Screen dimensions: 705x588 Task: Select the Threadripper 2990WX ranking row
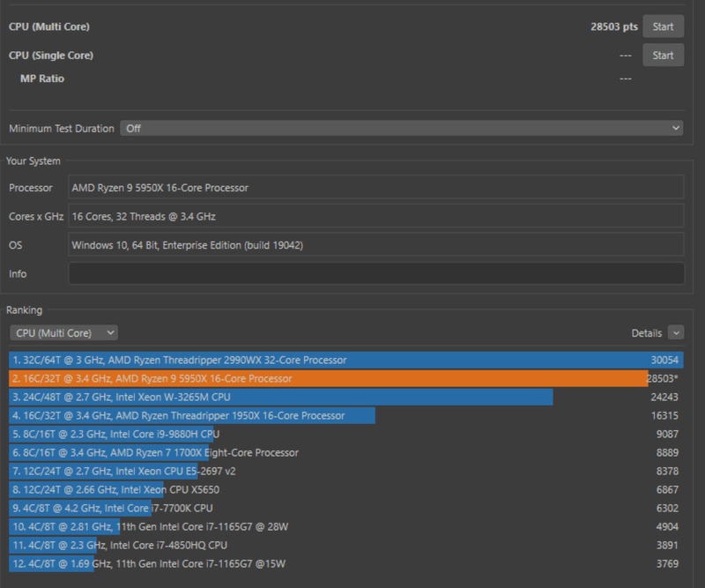tap(346, 360)
